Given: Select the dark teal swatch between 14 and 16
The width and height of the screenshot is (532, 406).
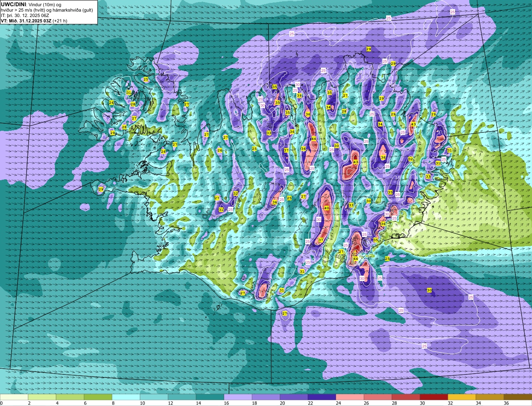Looking at the screenshot, I should coord(210,397).
